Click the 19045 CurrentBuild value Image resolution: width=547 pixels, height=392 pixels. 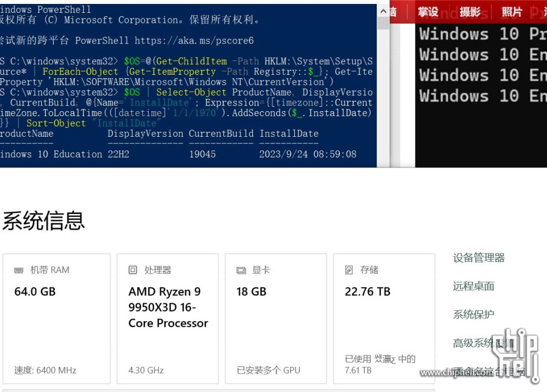[x=202, y=154]
